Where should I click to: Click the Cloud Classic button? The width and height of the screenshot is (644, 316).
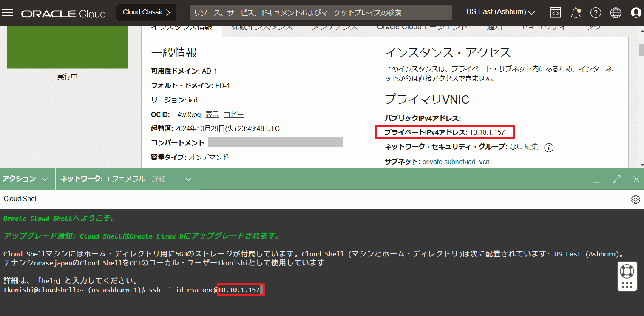click(146, 12)
